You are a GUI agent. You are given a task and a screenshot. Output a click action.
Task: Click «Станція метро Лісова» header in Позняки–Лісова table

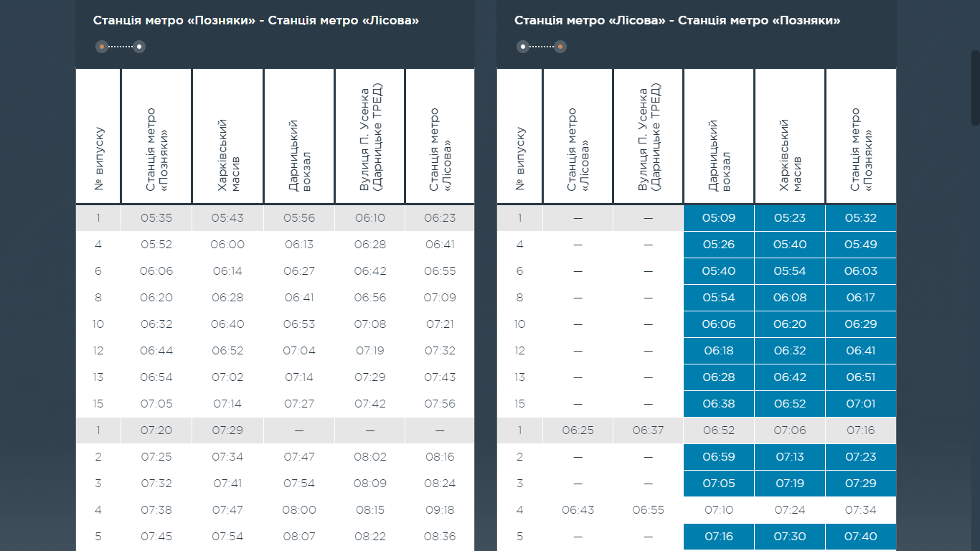(x=440, y=136)
